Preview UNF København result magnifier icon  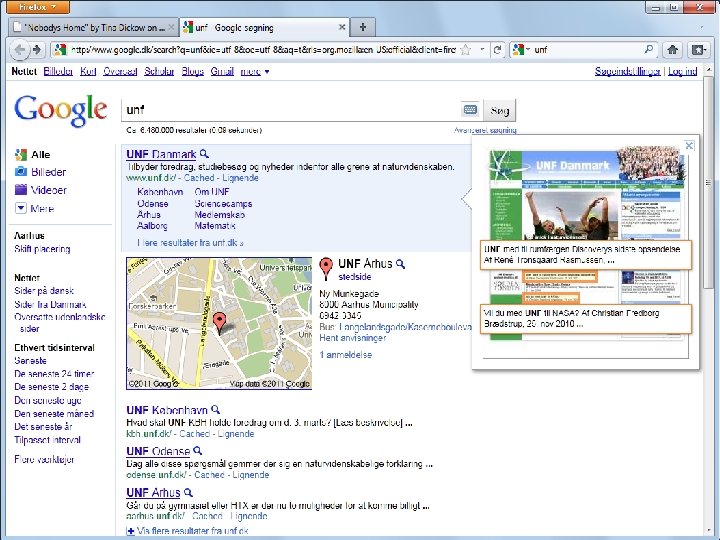tap(215, 410)
